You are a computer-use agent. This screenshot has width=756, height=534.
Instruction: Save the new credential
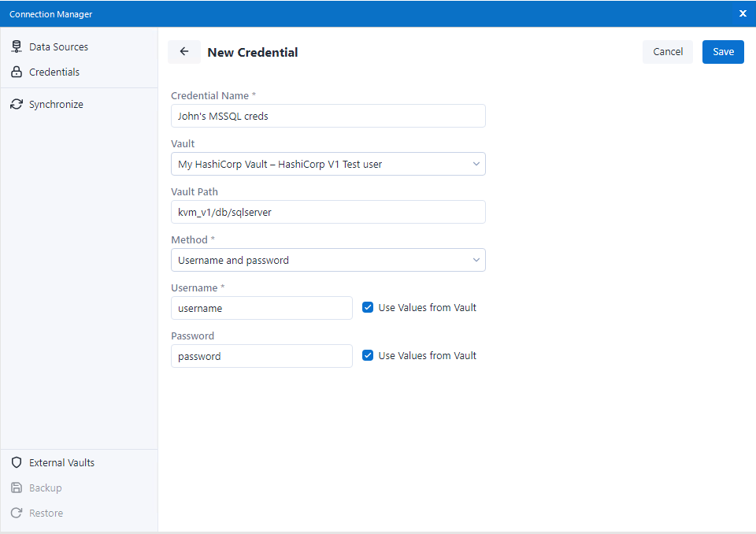(722, 51)
